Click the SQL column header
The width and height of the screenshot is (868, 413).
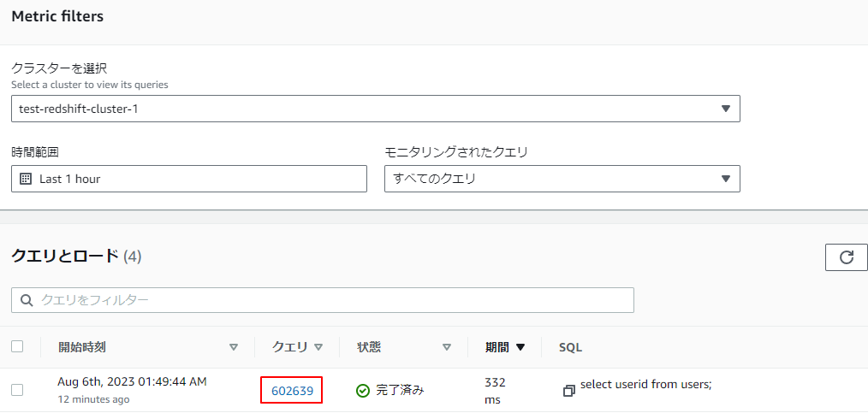click(570, 347)
